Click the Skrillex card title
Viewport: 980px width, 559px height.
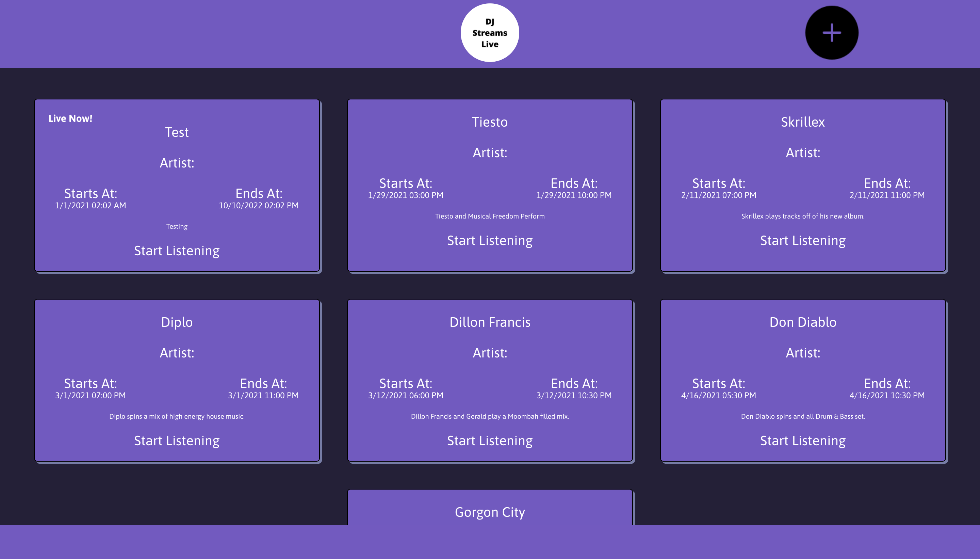click(803, 122)
